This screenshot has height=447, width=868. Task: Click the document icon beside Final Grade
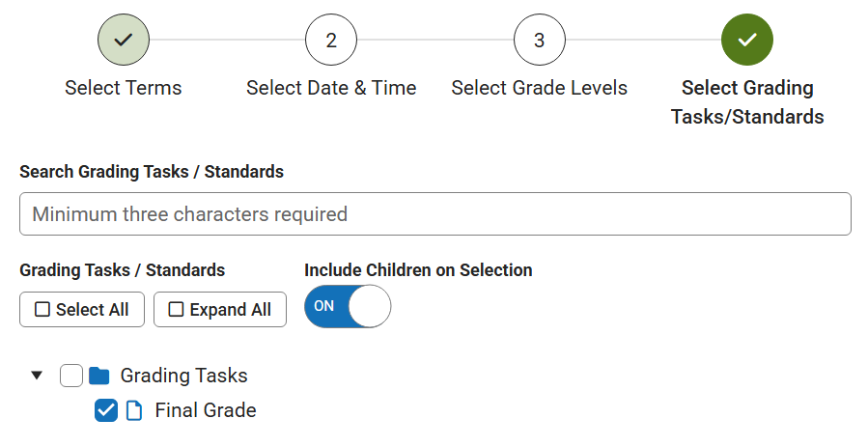pyautogui.click(x=135, y=410)
